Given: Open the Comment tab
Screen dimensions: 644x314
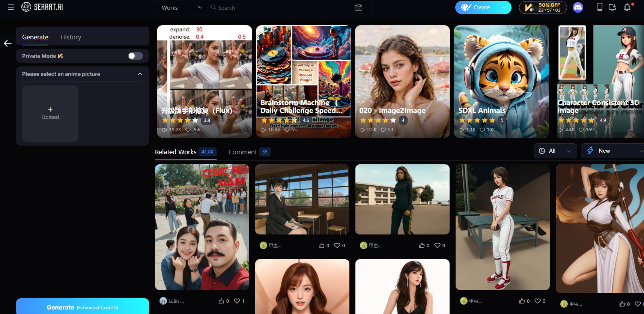Looking at the screenshot, I should point(242,152).
